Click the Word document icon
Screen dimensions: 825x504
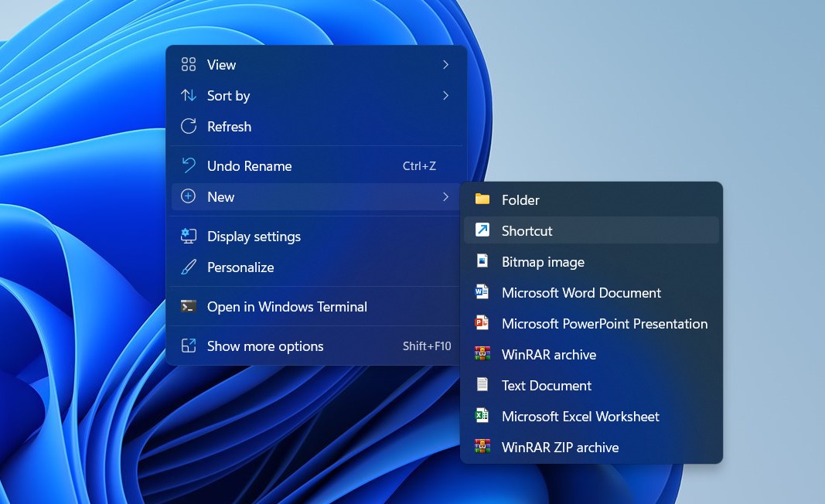[x=482, y=292]
